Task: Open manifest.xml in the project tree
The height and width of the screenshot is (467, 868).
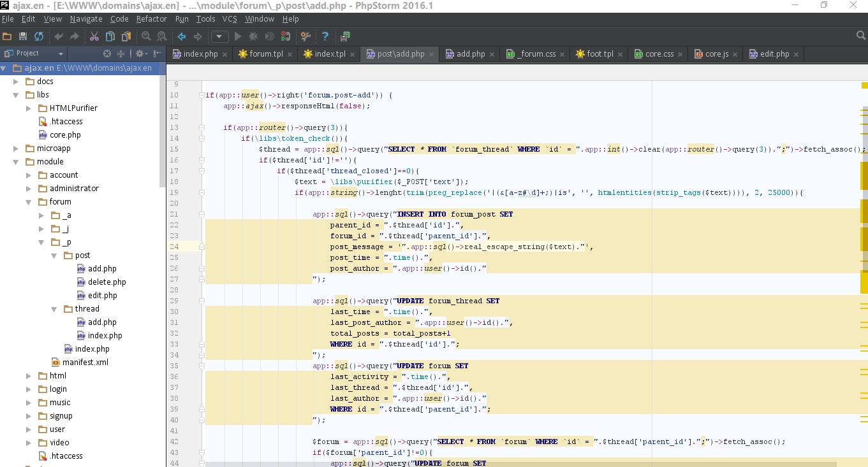Action: tap(85, 363)
